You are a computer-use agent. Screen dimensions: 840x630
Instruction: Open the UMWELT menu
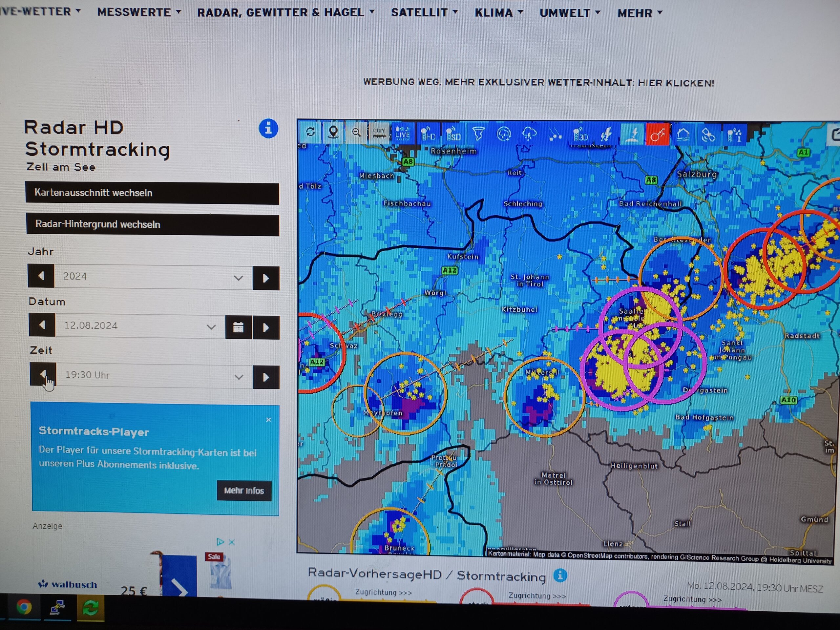tap(570, 13)
